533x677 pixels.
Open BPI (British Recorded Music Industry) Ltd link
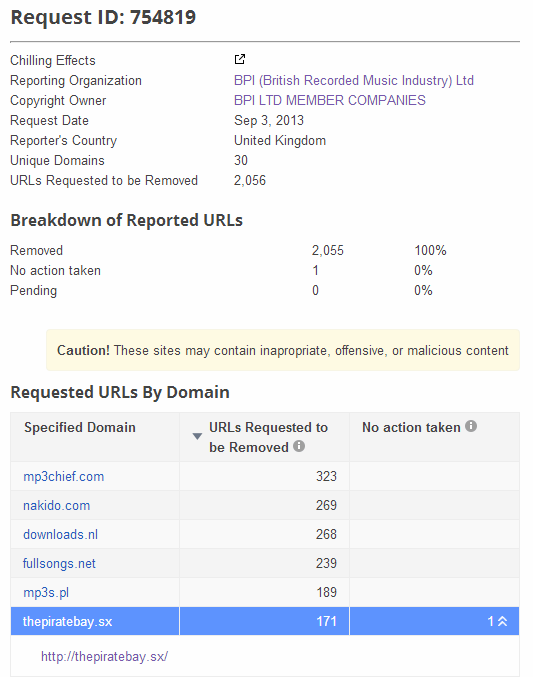(354, 80)
